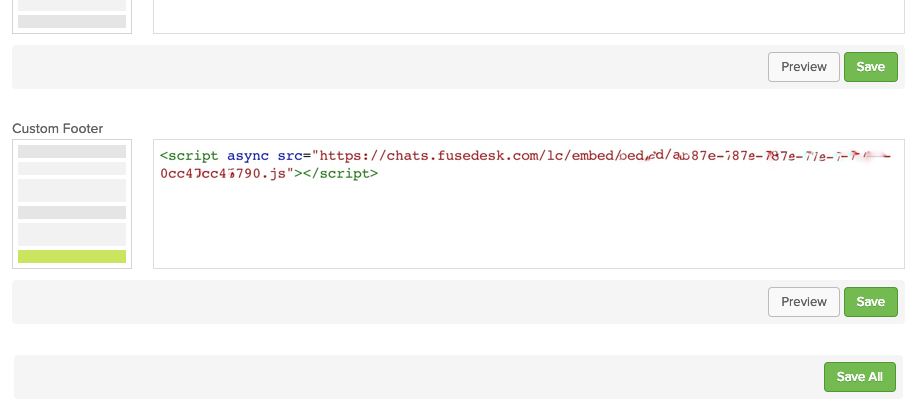The width and height of the screenshot is (916, 413).
Task: Select the green footer bar in thumbnail
Action: click(x=72, y=256)
